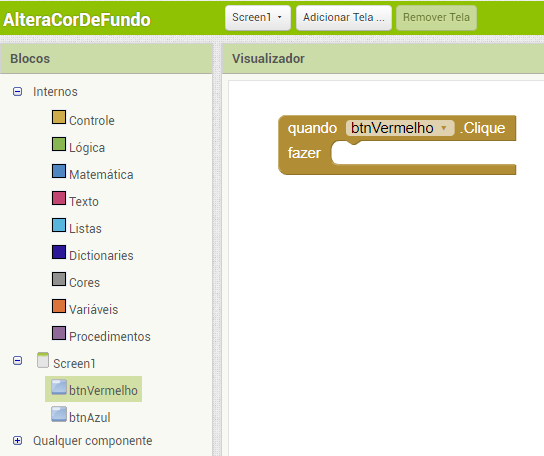Click the gray Cores block icon
This screenshot has height=456, width=544.
pos(59,279)
